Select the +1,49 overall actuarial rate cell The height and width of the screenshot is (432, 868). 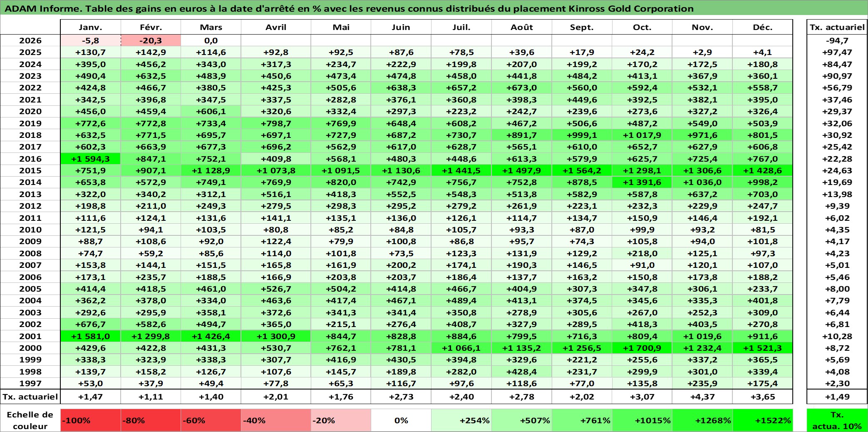pyautogui.click(x=837, y=397)
